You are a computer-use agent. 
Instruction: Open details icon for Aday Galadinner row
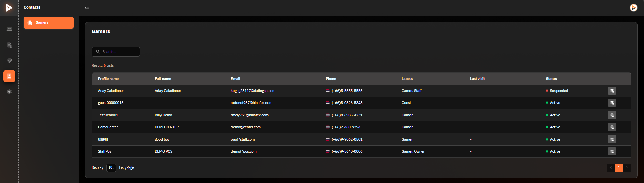(612, 91)
